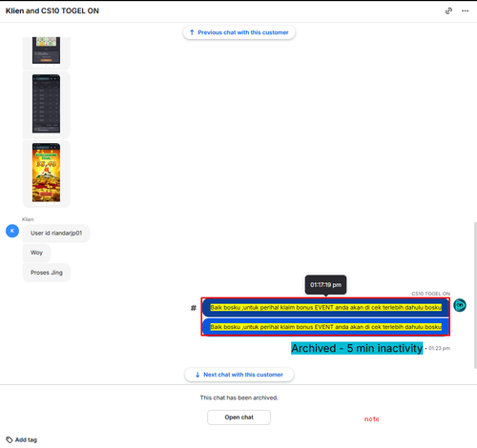Viewport: 477px width, 448px height.
Task: Click the 01:23 pm timestamp
Action: (x=439, y=348)
